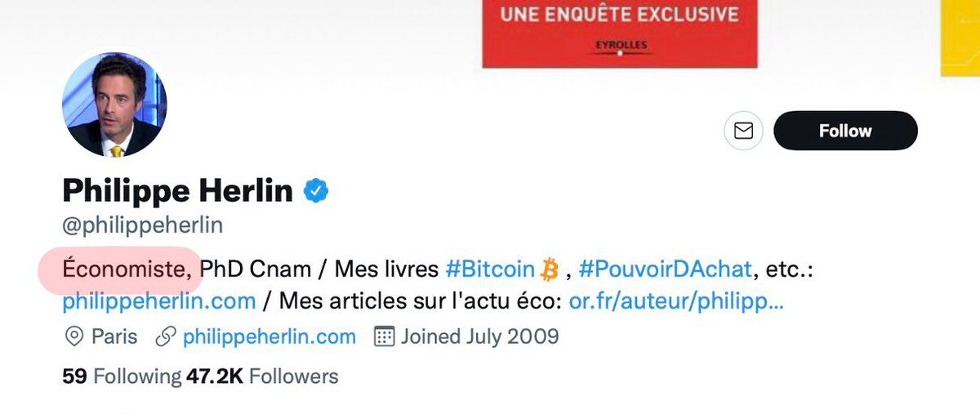The image size is (980, 414).
Task: Click the calendar icon beside Joined
Action: click(x=384, y=336)
